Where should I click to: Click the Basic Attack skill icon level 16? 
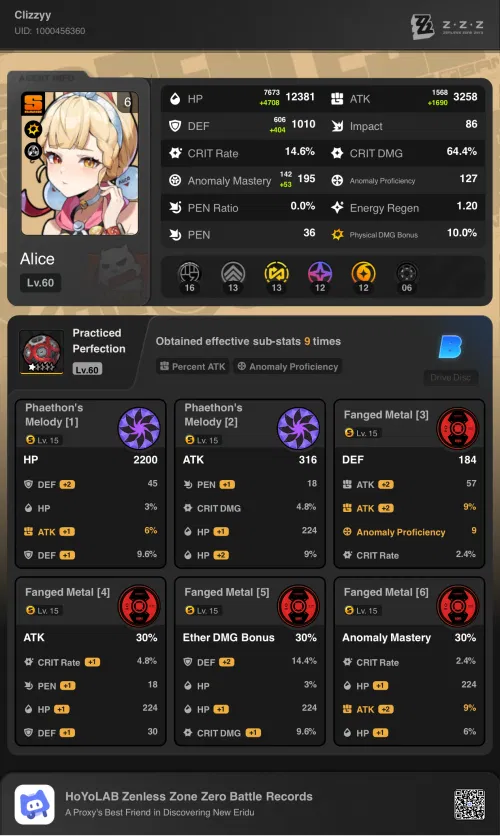[189, 275]
